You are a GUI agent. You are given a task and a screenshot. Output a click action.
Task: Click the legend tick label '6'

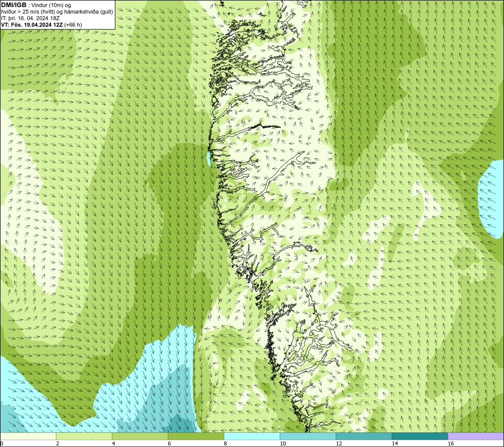pos(169,443)
